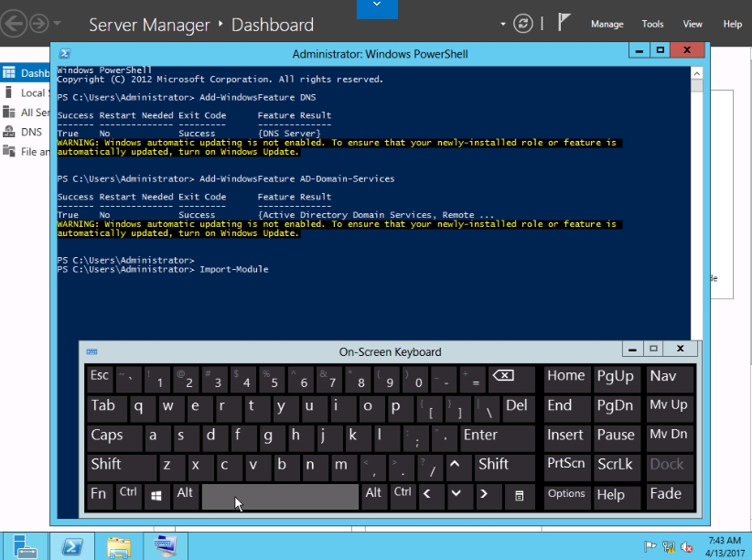This screenshot has width=752, height=560.
Task: Tap the Del key
Action: pyautogui.click(x=518, y=408)
